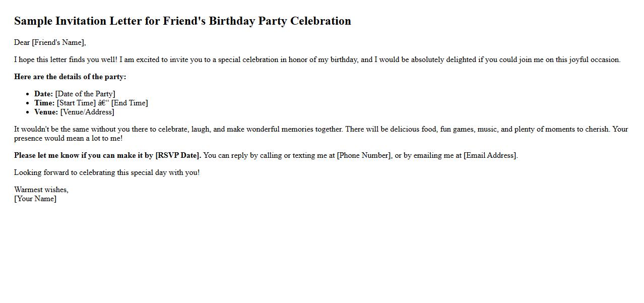Click the '[Venue/Address]' placeholder
The image size is (644, 303).
pos(87,112)
